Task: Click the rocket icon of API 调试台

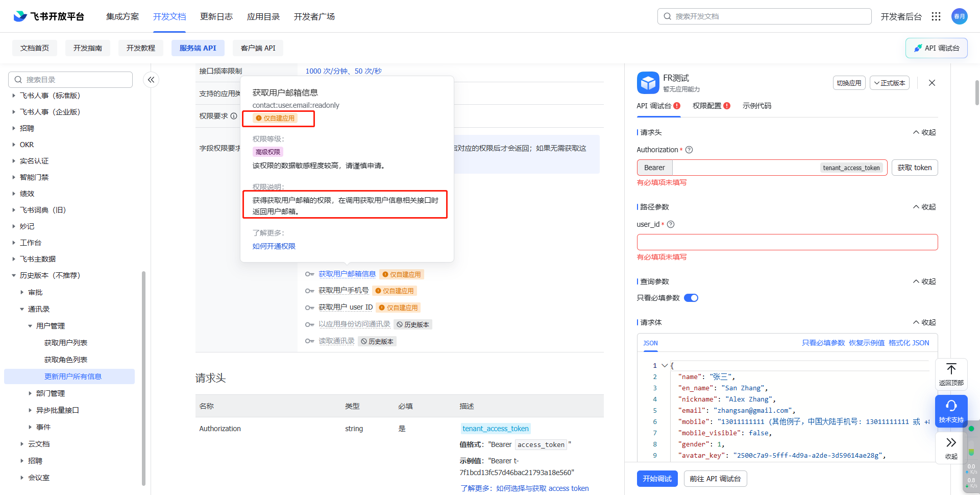Action: [918, 48]
